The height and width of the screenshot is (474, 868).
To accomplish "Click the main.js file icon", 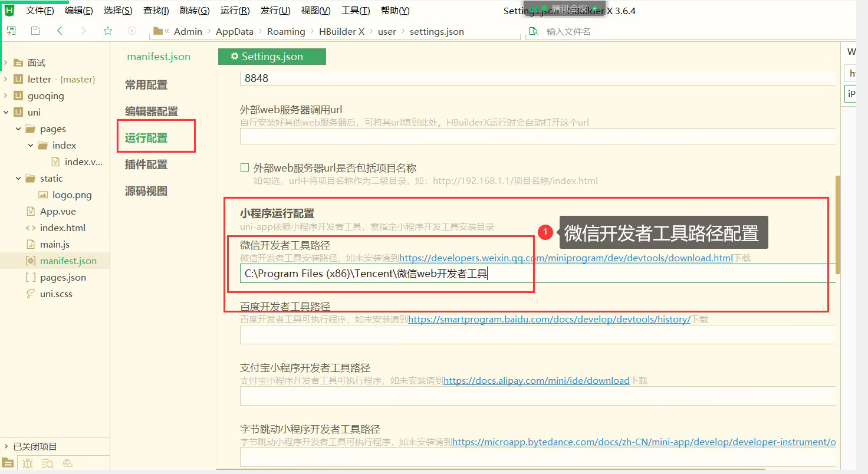I will click(x=31, y=244).
